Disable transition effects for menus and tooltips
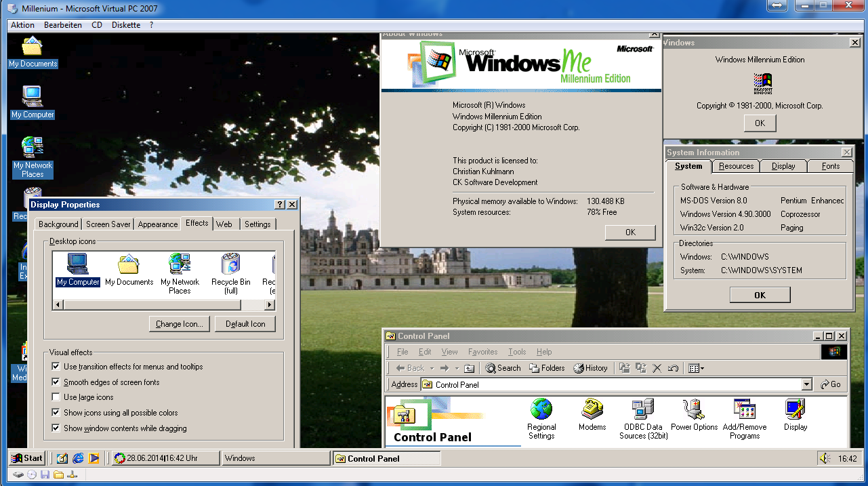 [56, 367]
